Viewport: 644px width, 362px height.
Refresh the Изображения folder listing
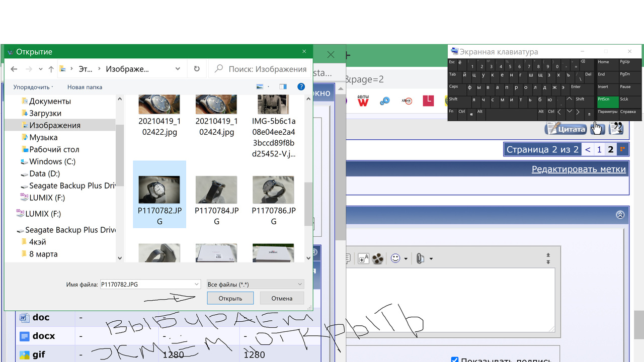[197, 69]
